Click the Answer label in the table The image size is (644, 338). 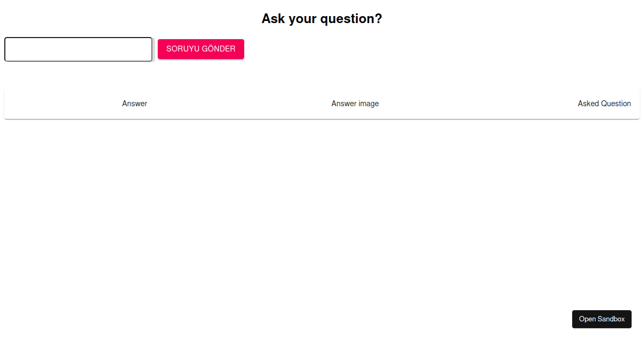pos(134,104)
